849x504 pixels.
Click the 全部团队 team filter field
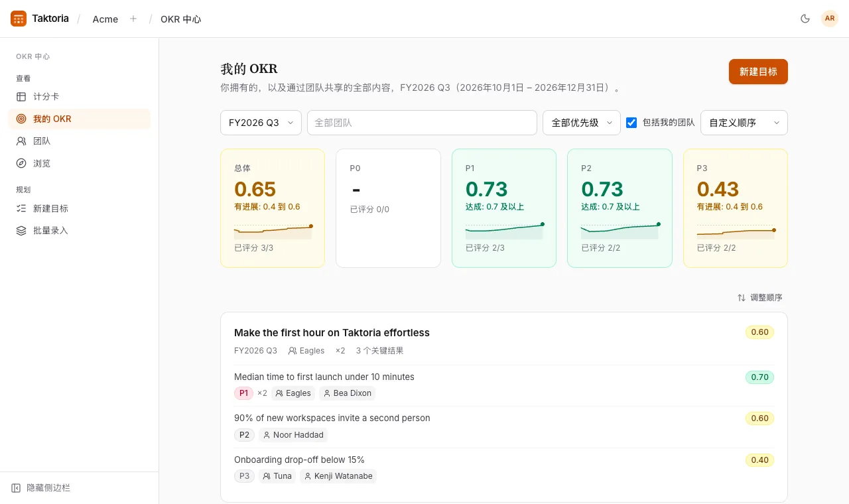pyautogui.click(x=422, y=123)
